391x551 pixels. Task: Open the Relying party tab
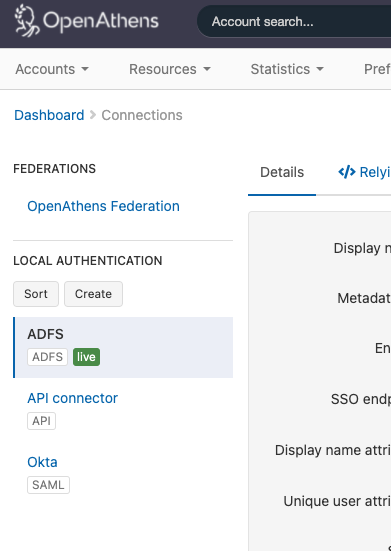click(364, 173)
